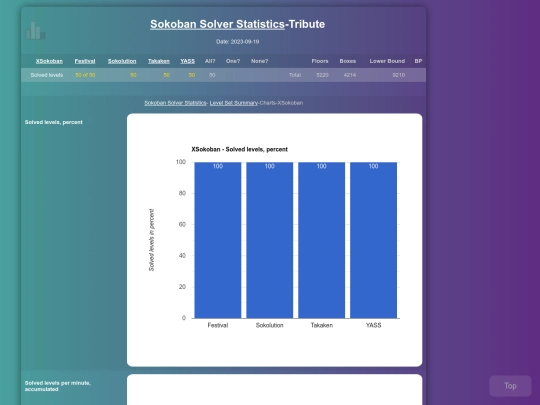Select the Lower Bound total 9210

pyautogui.click(x=398, y=75)
